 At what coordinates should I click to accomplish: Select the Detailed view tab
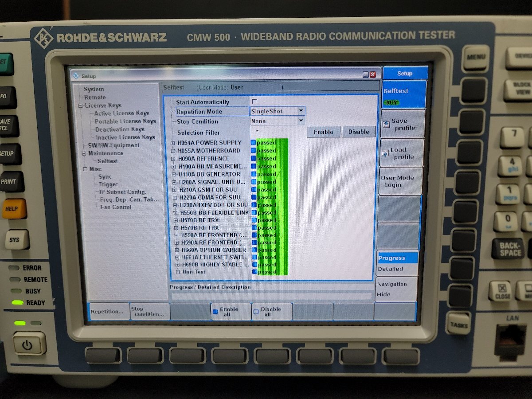click(397, 269)
